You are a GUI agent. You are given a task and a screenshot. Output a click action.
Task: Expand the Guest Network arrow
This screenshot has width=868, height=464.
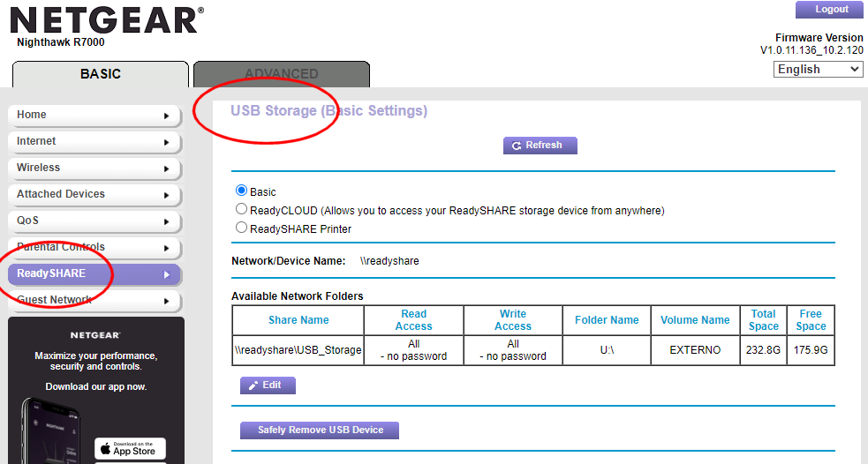167,302
